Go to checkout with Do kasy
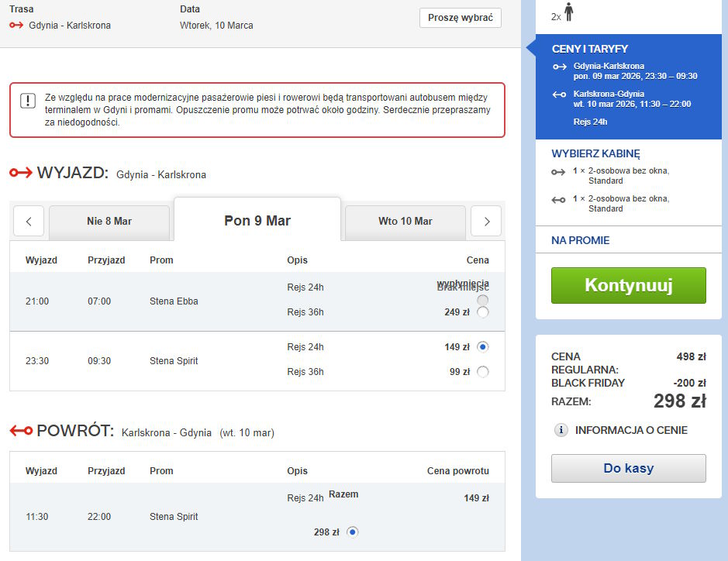The width and height of the screenshot is (728, 561). click(628, 468)
